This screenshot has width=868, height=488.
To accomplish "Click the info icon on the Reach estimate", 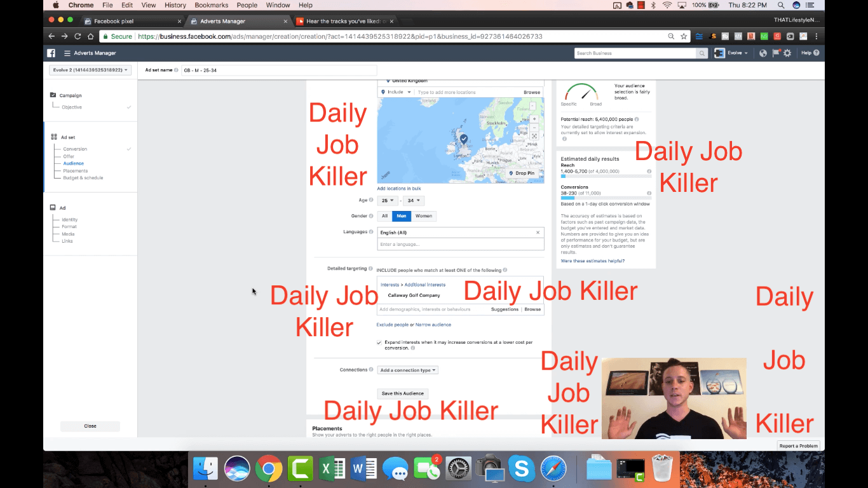I will [x=649, y=172].
